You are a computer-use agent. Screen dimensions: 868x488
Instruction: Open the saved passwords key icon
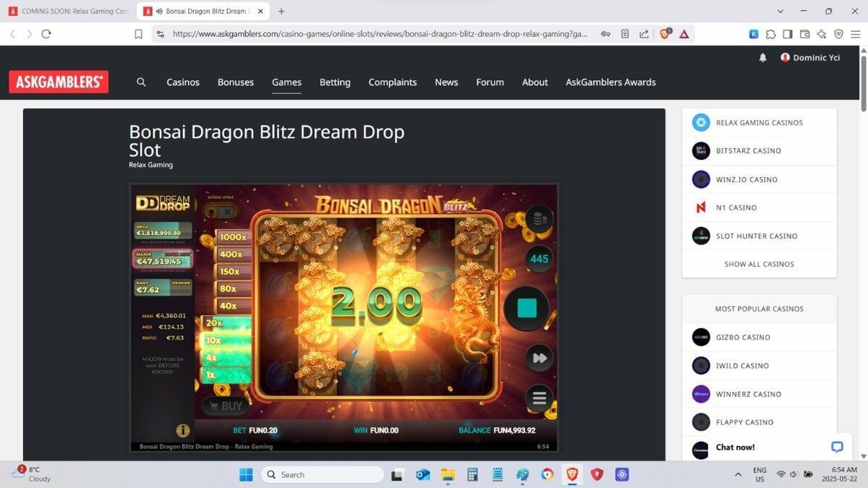coord(605,34)
